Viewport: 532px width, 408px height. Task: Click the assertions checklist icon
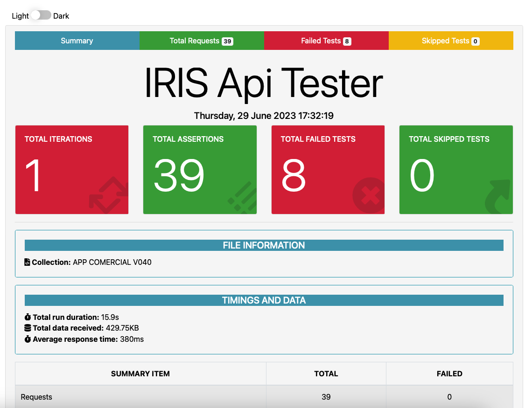[243, 196]
